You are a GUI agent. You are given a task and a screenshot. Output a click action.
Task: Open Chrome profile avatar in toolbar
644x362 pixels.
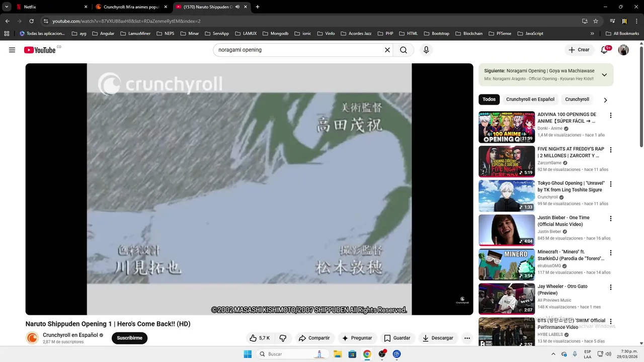pyautogui.click(x=624, y=21)
